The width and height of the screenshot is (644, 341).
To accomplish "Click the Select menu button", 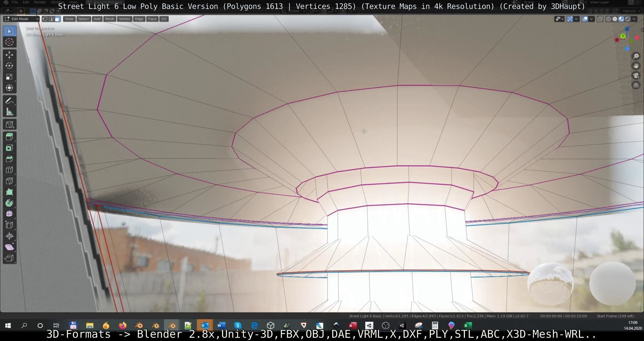I will [x=83, y=19].
